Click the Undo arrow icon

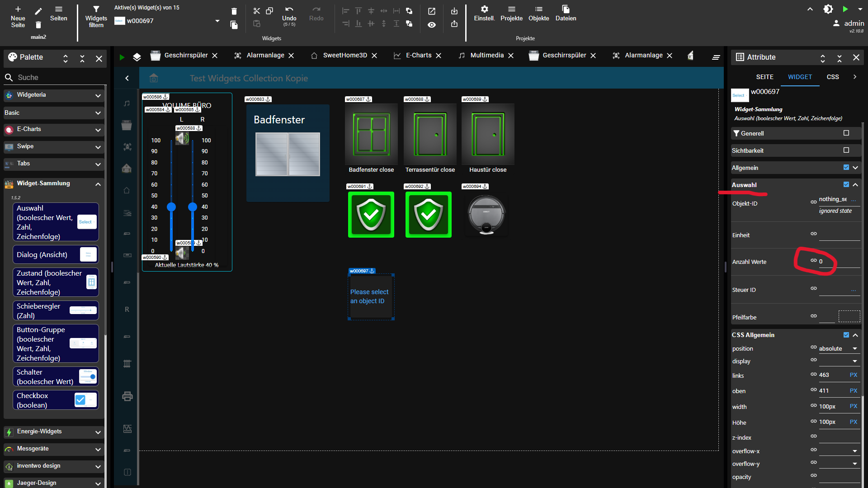coord(289,9)
